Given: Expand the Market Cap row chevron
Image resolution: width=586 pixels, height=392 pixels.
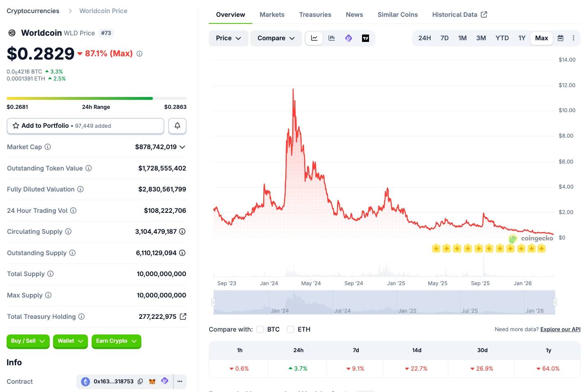Looking at the screenshot, I should click(182, 147).
